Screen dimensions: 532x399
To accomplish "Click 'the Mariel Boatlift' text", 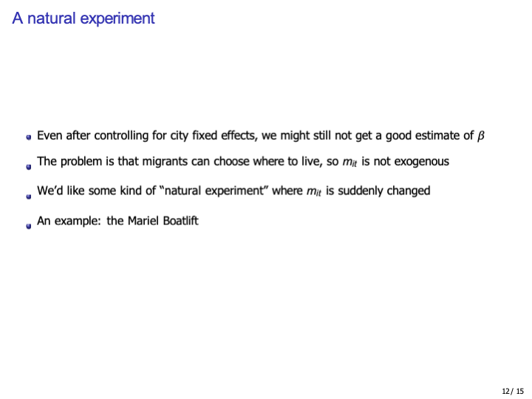I will [x=152, y=221].
